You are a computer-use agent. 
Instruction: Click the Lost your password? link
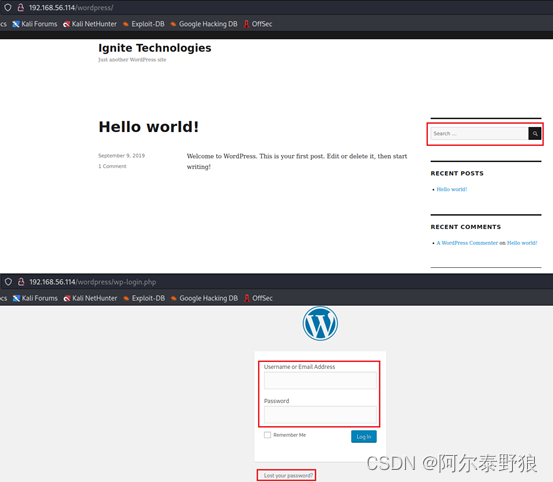point(288,476)
